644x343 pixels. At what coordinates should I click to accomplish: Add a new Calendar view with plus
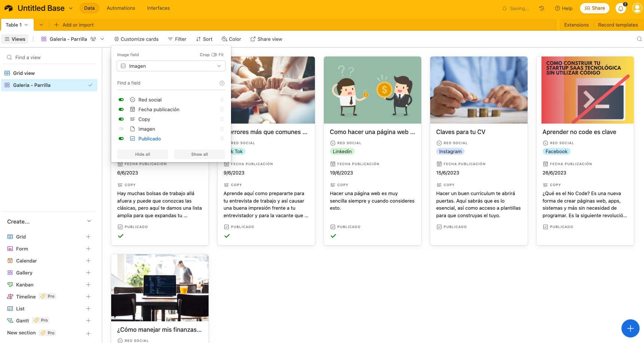[88, 261]
